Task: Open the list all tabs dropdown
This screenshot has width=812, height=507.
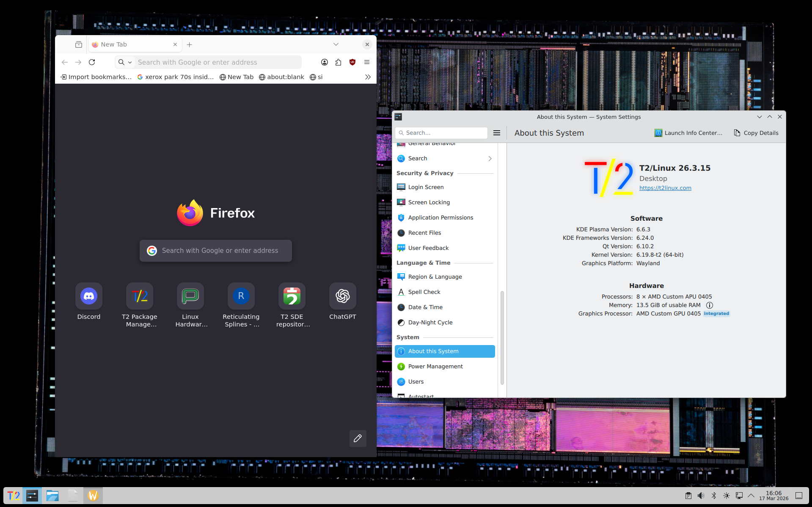Action: 336,44
